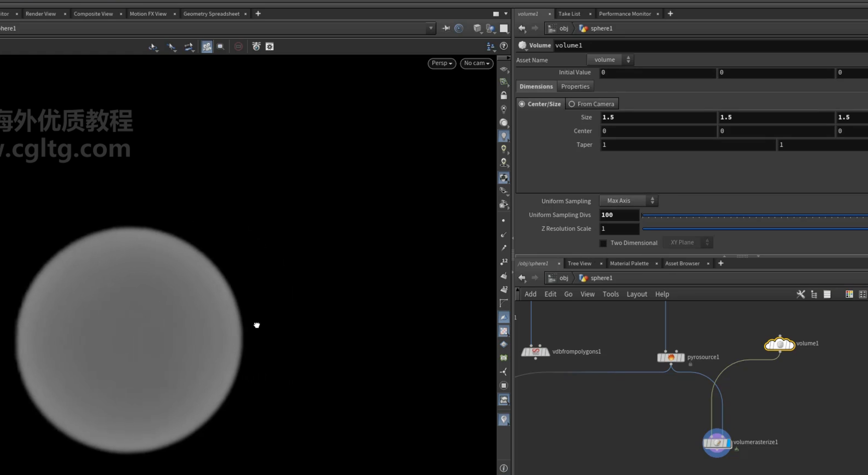The width and height of the screenshot is (868, 475).
Task: Open the No cam camera dropdown
Action: [x=477, y=63]
